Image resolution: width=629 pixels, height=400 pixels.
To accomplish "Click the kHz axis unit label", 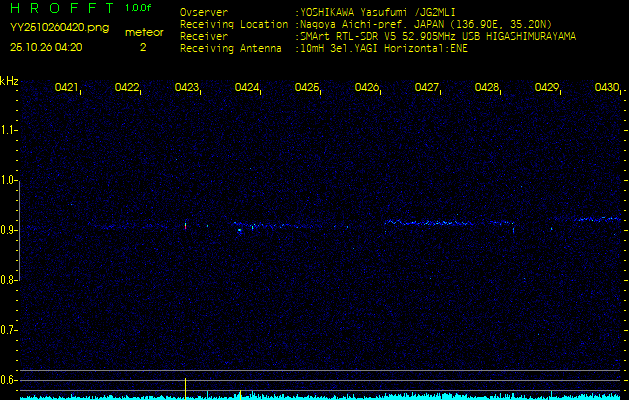I will point(9,80).
